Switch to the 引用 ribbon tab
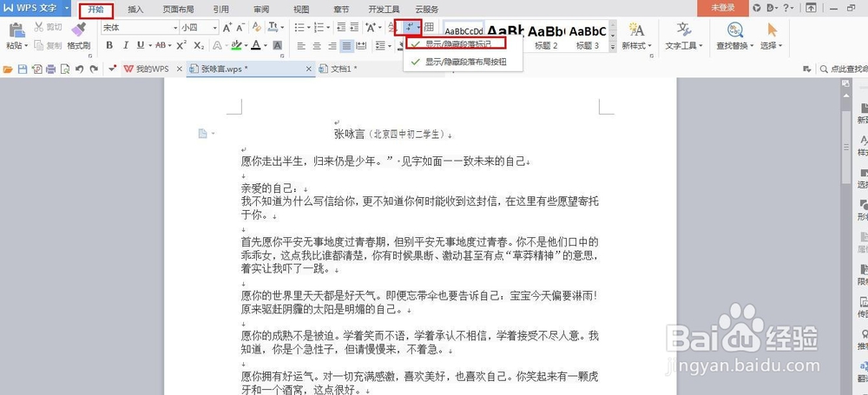This screenshot has height=395, width=868. [220, 9]
